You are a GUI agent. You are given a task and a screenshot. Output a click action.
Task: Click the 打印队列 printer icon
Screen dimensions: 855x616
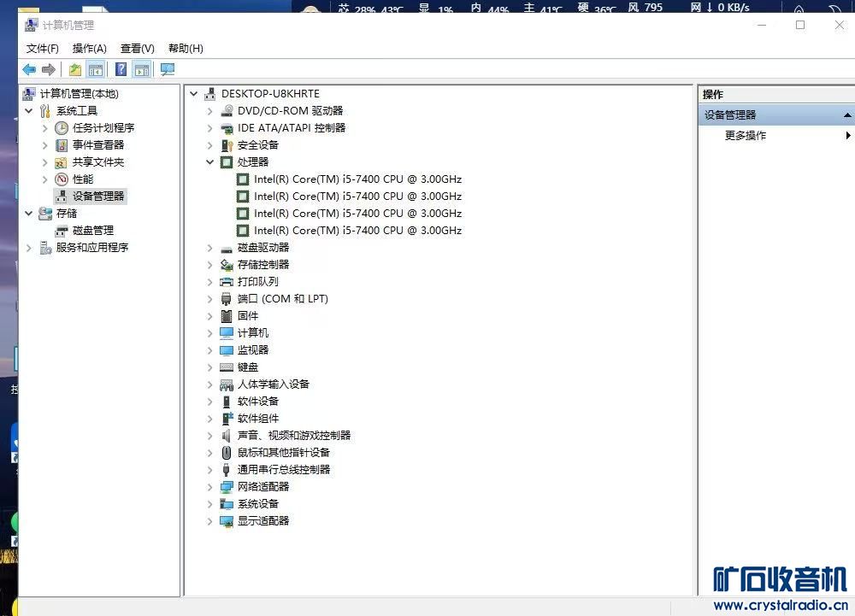pyautogui.click(x=227, y=282)
